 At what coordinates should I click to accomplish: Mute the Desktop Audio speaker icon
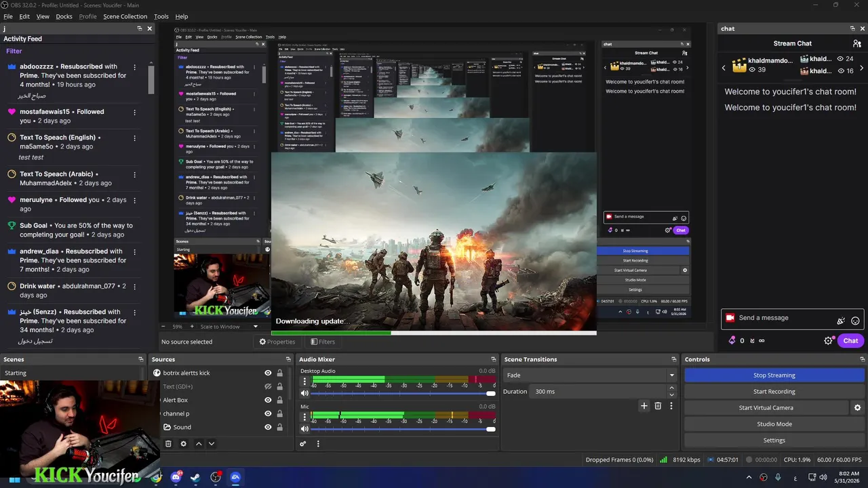click(x=304, y=393)
